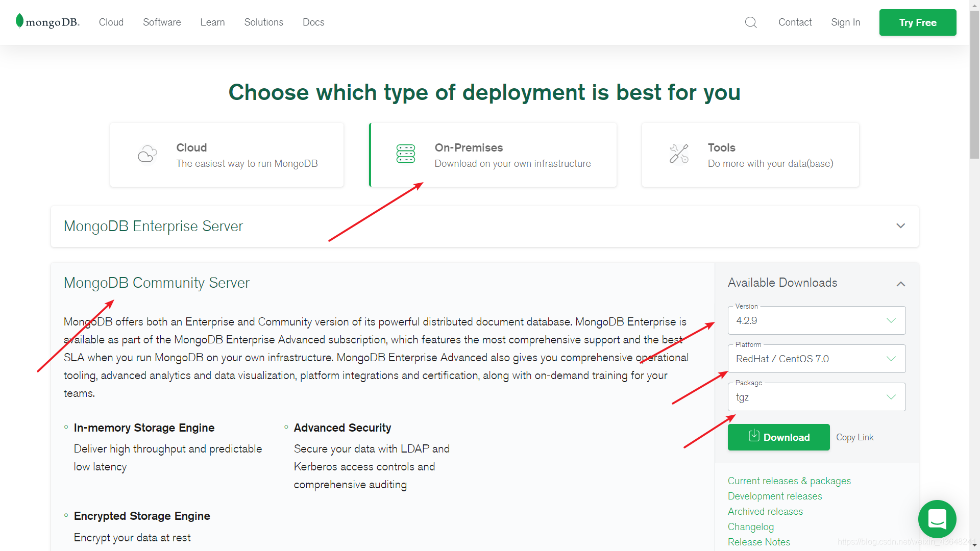Click the In-memory Storage Engine heading
Viewport: 980px width, 551px height.
click(x=144, y=428)
